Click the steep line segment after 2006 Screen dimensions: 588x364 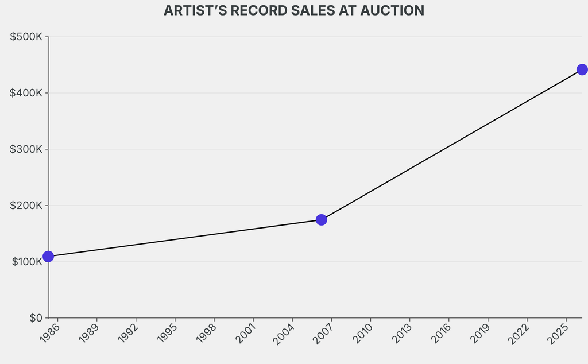click(x=451, y=145)
